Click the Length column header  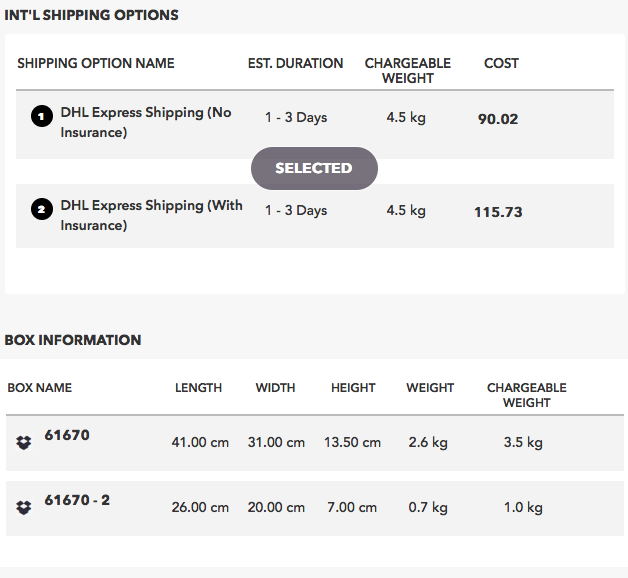198,388
